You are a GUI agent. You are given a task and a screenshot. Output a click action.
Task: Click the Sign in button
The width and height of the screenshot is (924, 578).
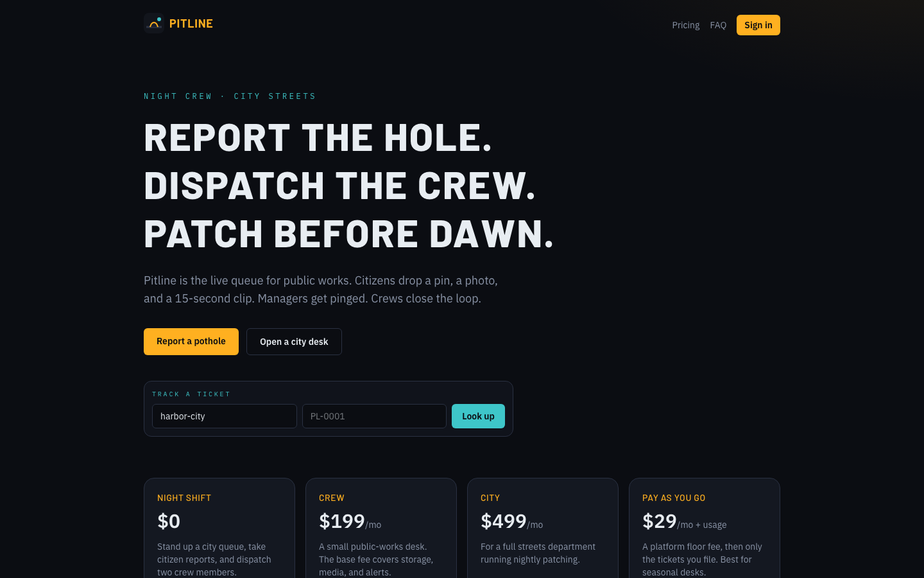click(x=758, y=25)
